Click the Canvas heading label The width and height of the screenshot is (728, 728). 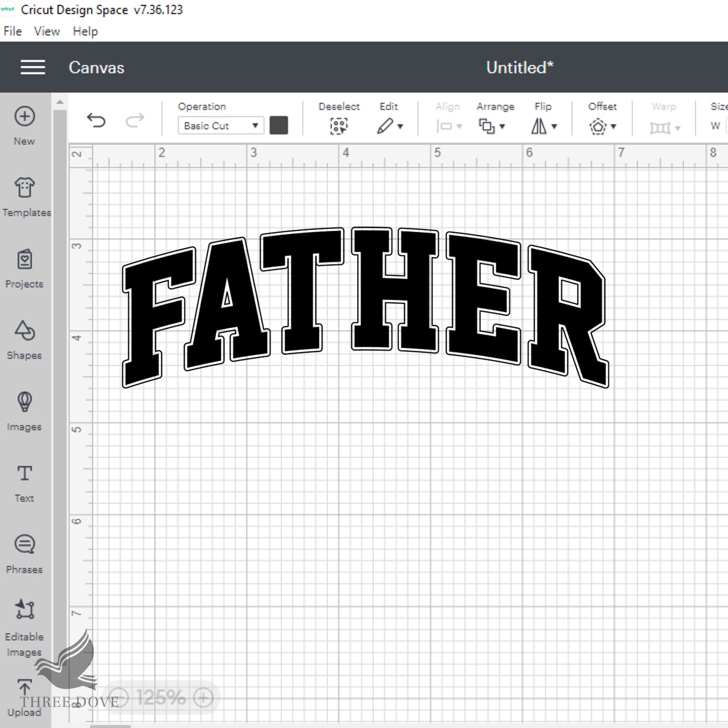pos(96,68)
